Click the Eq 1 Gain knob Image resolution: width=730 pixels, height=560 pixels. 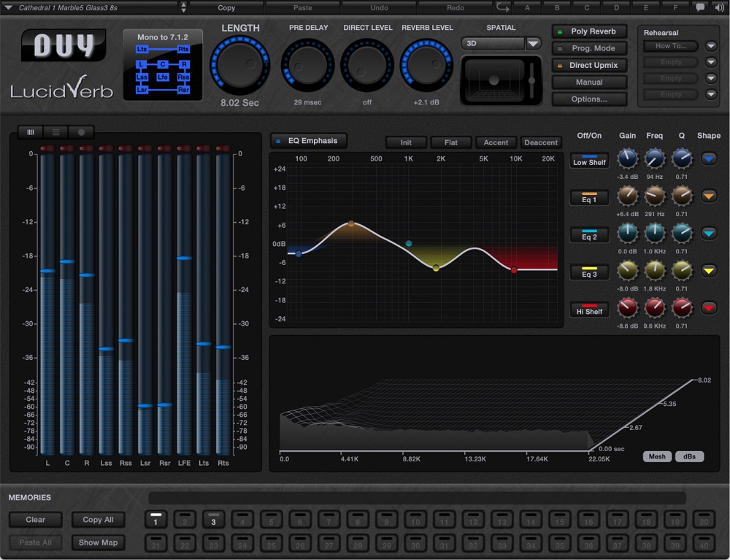click(627, 196)
